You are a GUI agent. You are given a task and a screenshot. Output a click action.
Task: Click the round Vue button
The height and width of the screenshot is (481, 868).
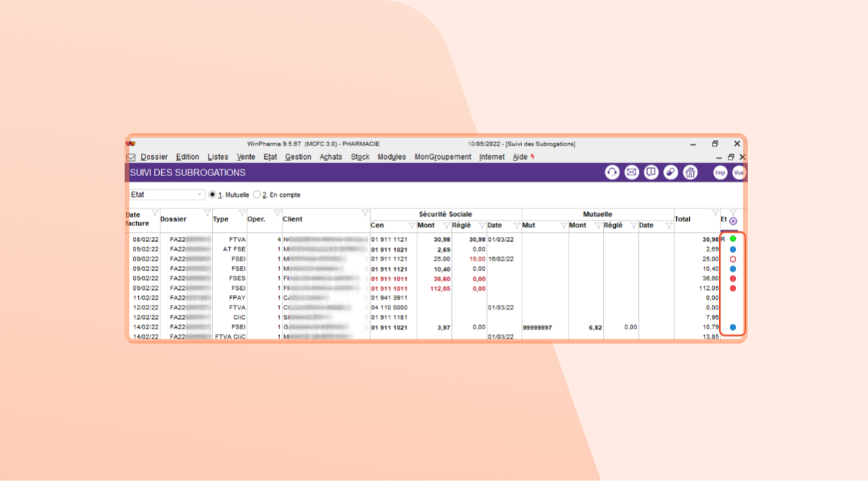(738, 173)
